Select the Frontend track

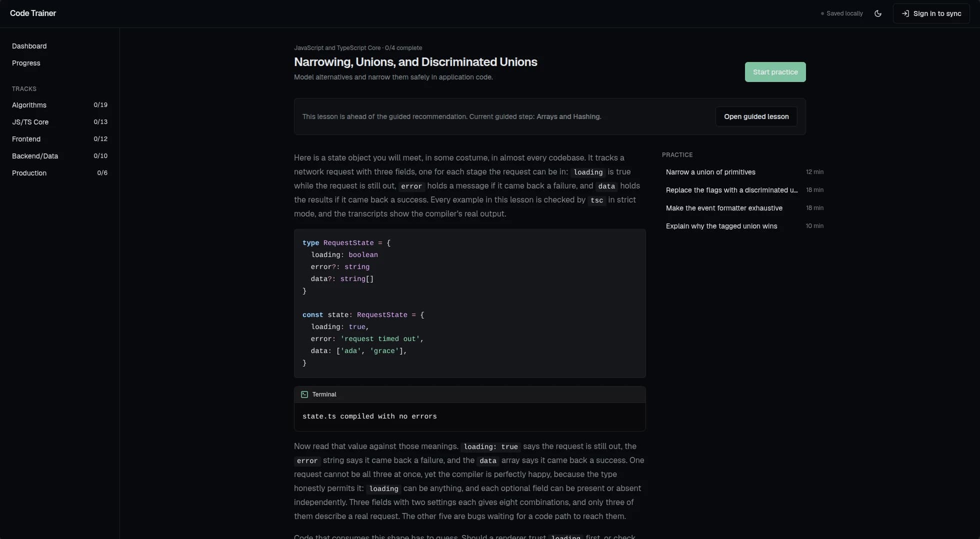tap(59, 139)
